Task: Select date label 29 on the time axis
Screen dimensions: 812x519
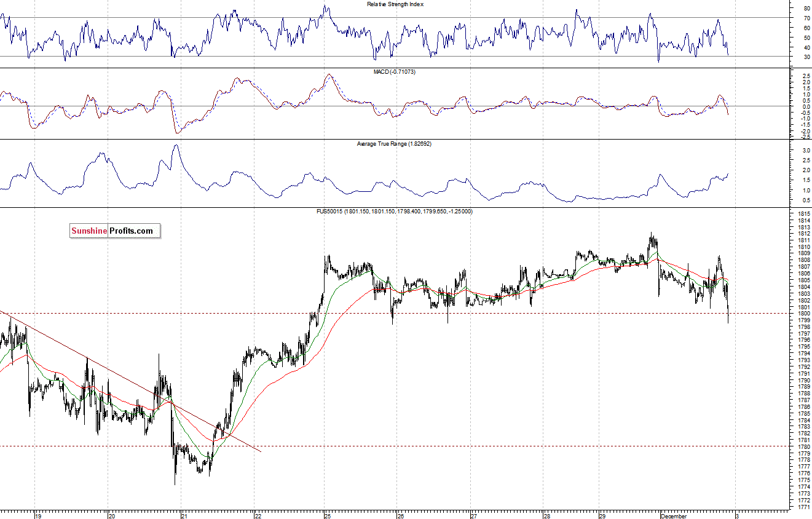Action: 602,516
